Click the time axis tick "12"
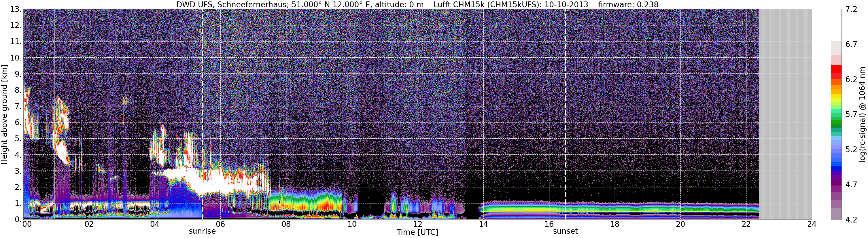The width and height of the screenshot is (868, 238). click(417, 224)
